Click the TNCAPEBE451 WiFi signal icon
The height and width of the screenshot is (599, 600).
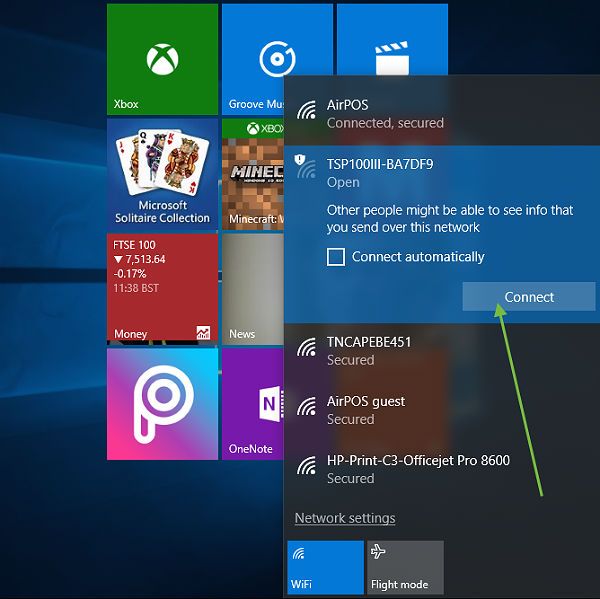click(307, 348)
